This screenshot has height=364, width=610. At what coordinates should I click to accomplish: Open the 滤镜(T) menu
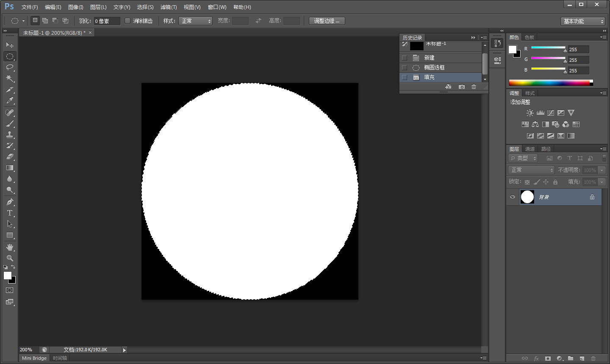click(169, 7)
